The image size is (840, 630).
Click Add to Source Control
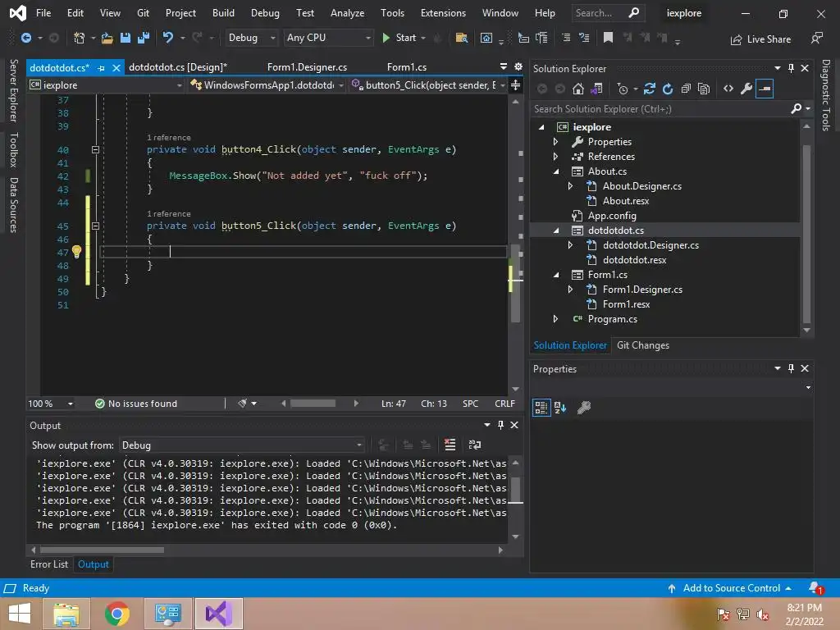tap(729, 588)
